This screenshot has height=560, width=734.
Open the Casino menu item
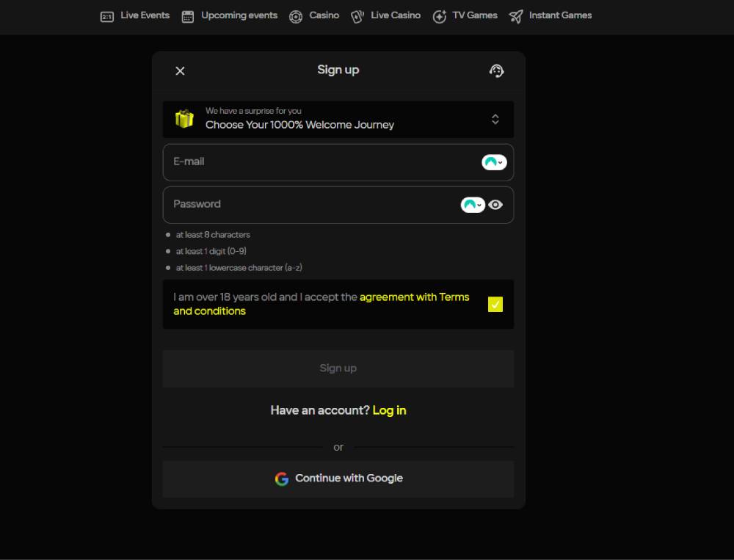[324, 15]
